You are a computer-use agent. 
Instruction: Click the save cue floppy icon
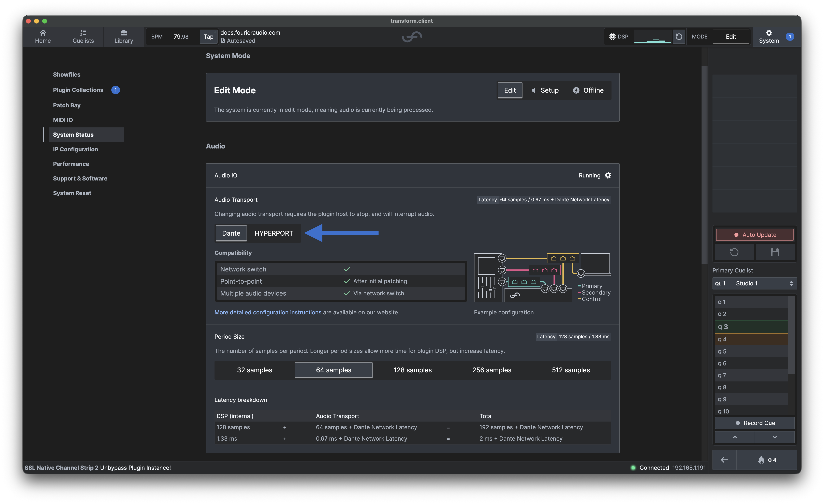[x=775, y=252]
